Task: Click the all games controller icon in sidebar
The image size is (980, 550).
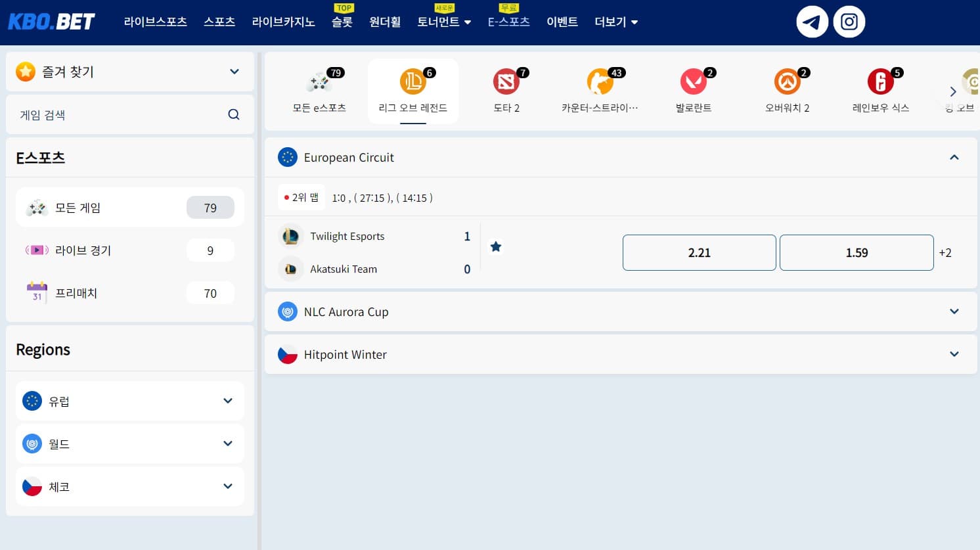Action: click(37, 208)
